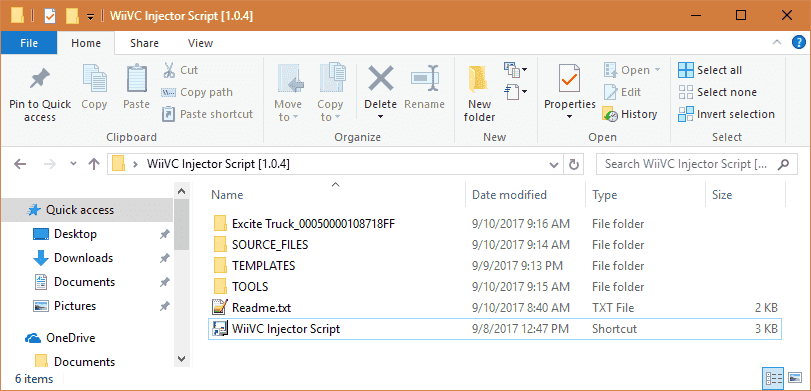The height and width of the screenshot is (391, 811).
Task: Click Open in the ribbon
Action: coord(632,70)
